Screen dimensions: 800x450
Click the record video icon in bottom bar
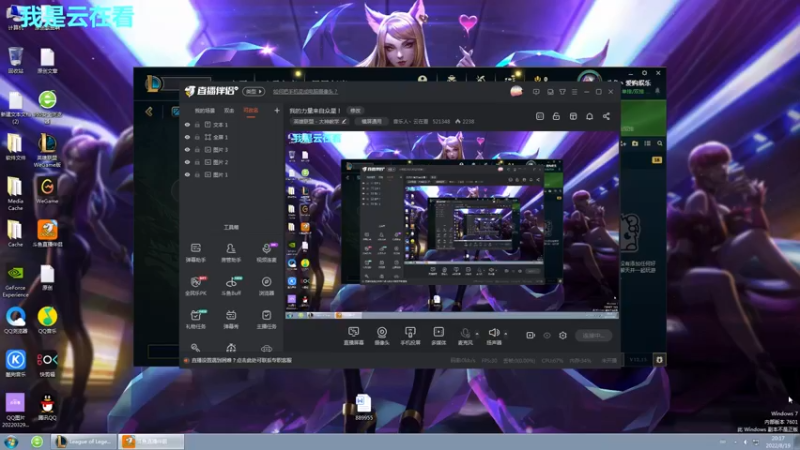tap(531, 335)
